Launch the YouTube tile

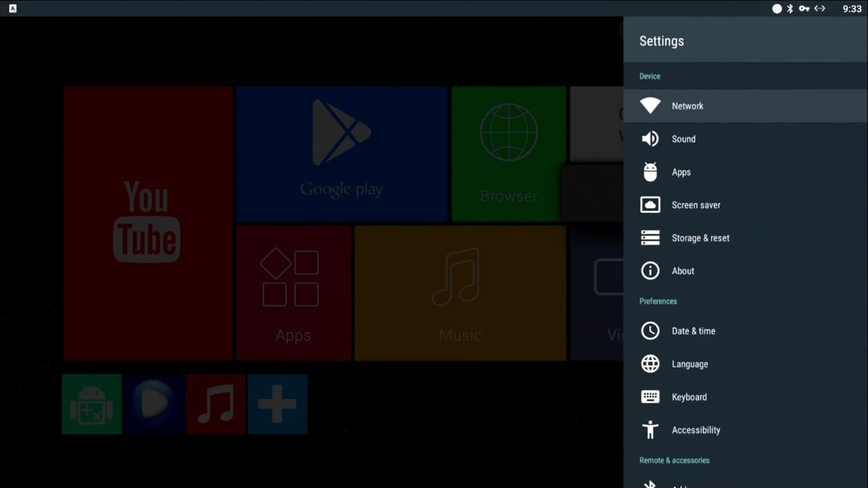click(x=148, y=223)
